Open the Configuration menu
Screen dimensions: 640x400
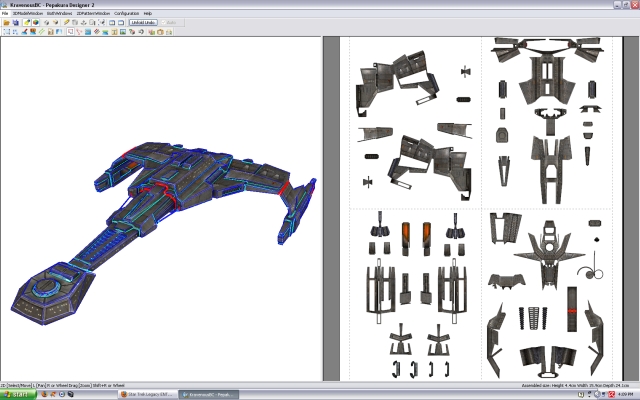(127, 13)
